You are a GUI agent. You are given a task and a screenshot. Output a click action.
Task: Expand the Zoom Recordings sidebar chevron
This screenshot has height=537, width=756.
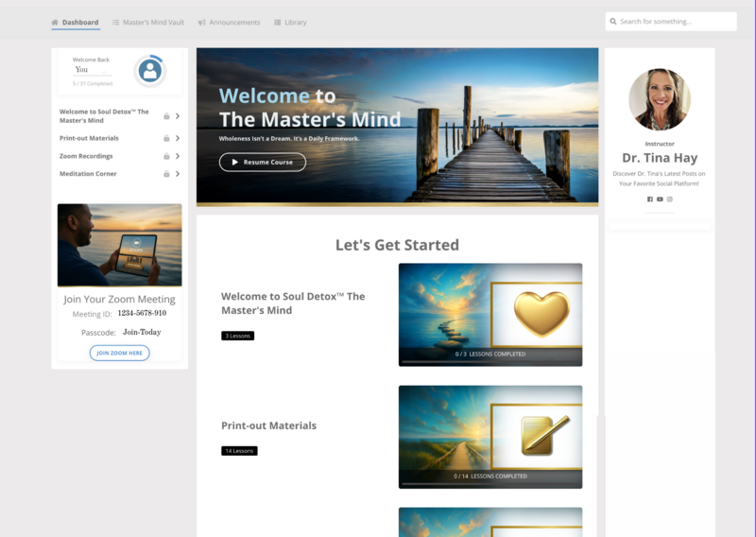[x=178, y=156]
